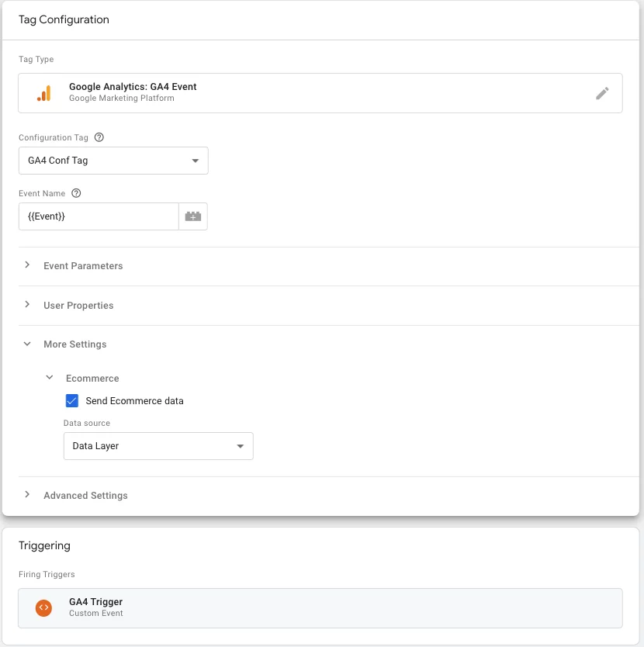Screen dimensions: 644x647
Task: Click the pencil icon to change tag type
Action: click(x=602, y=92)
